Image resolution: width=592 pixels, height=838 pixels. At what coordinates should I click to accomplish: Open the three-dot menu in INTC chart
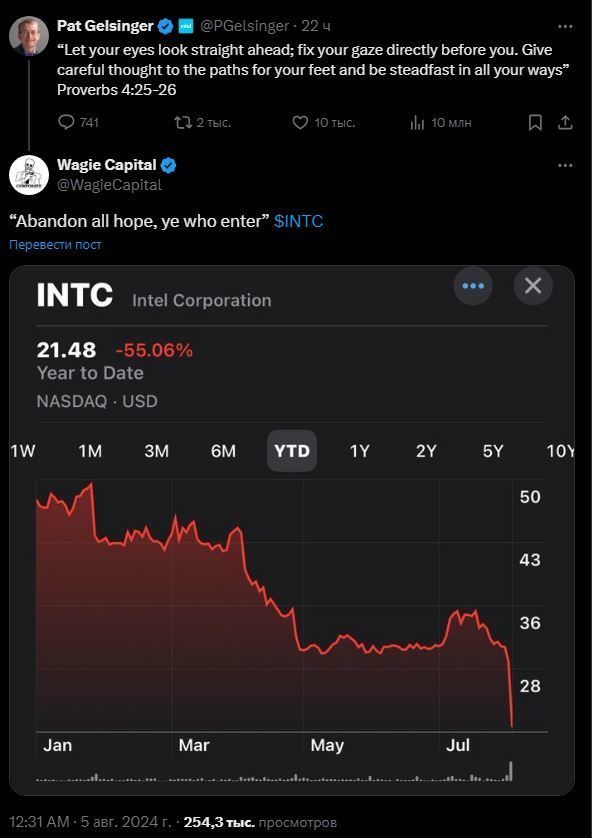coord(473,286)
